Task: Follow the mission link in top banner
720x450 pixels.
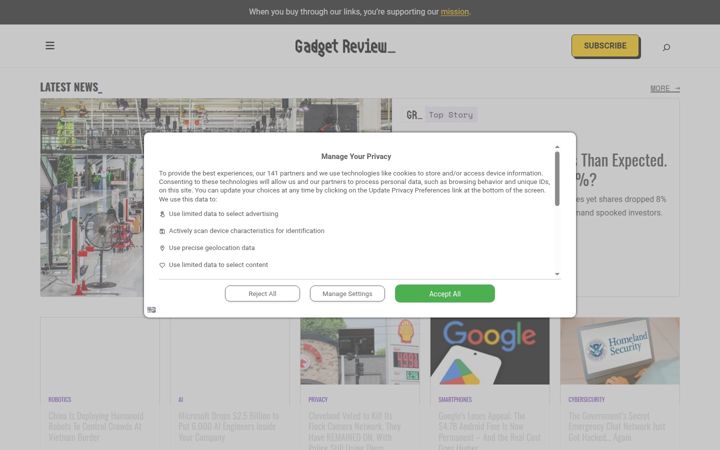Action: point(455,12)
